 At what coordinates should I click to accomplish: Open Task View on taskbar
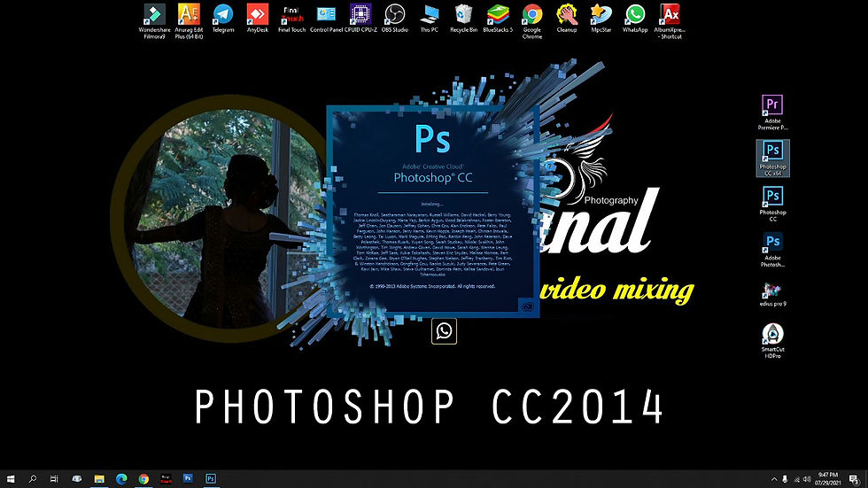pos(54,478)
